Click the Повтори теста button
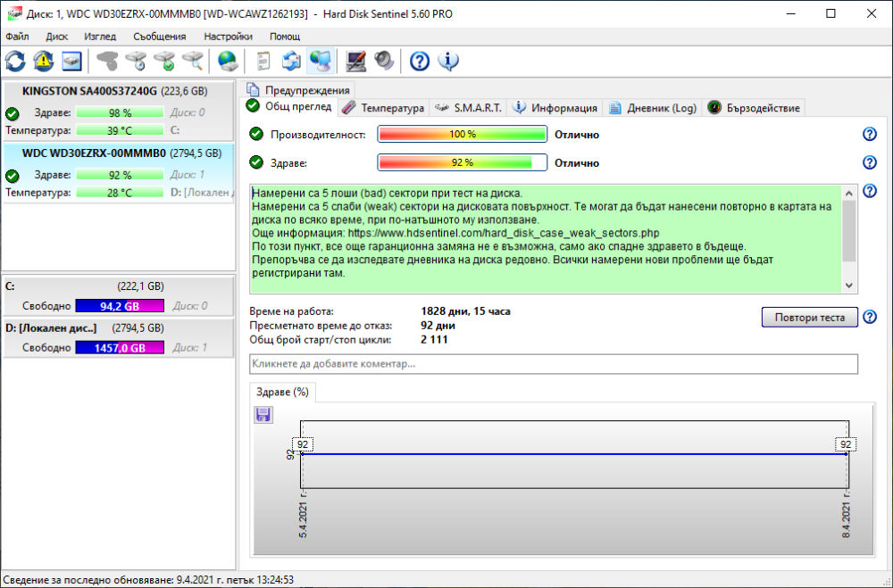This screenshot has height=588, width=893. click(809, 318)
